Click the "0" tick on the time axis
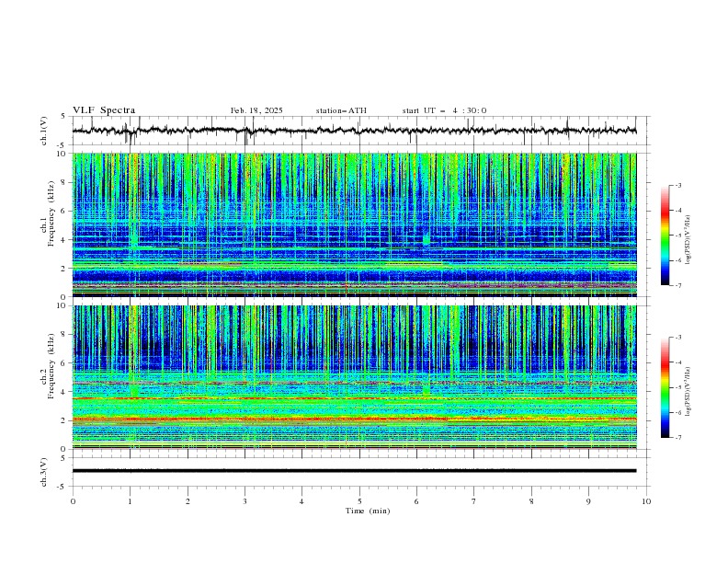This screenshot has height=563, width=728. coord(73,501)
